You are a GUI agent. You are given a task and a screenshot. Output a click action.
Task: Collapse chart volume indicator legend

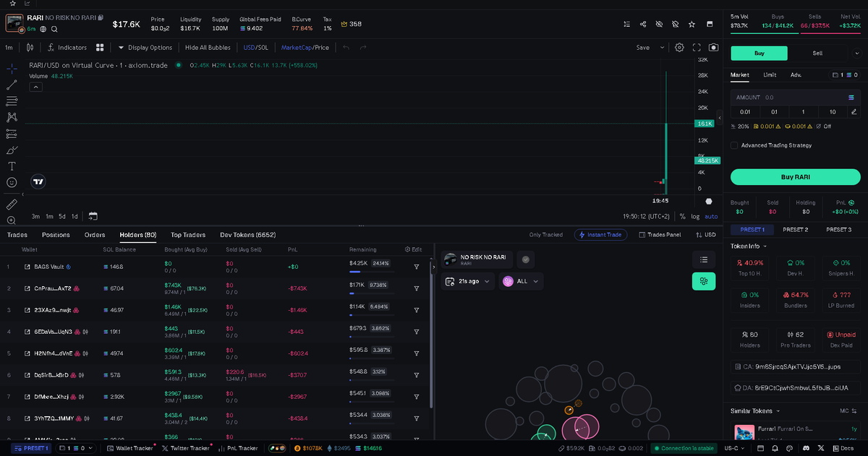[x=35, y=87]
